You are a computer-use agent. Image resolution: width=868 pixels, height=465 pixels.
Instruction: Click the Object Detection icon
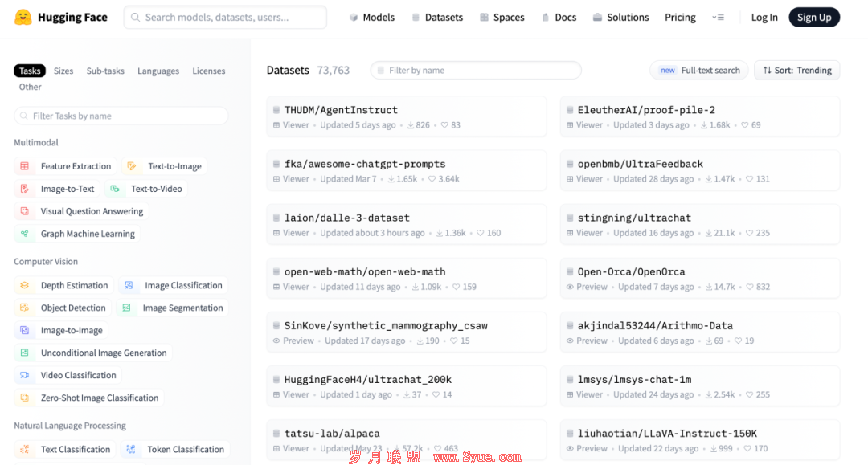point(24,308)
